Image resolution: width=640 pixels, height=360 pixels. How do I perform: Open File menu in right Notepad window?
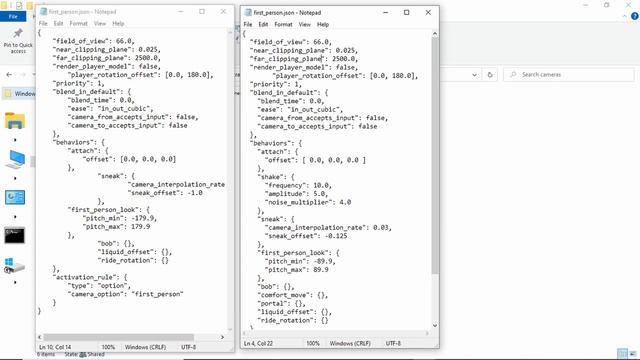(x=248, y=24)
